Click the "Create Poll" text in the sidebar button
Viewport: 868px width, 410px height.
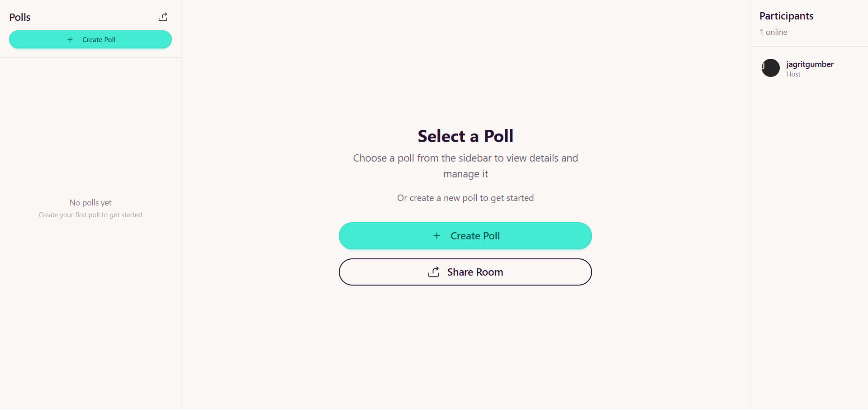[x=99, y=40]
